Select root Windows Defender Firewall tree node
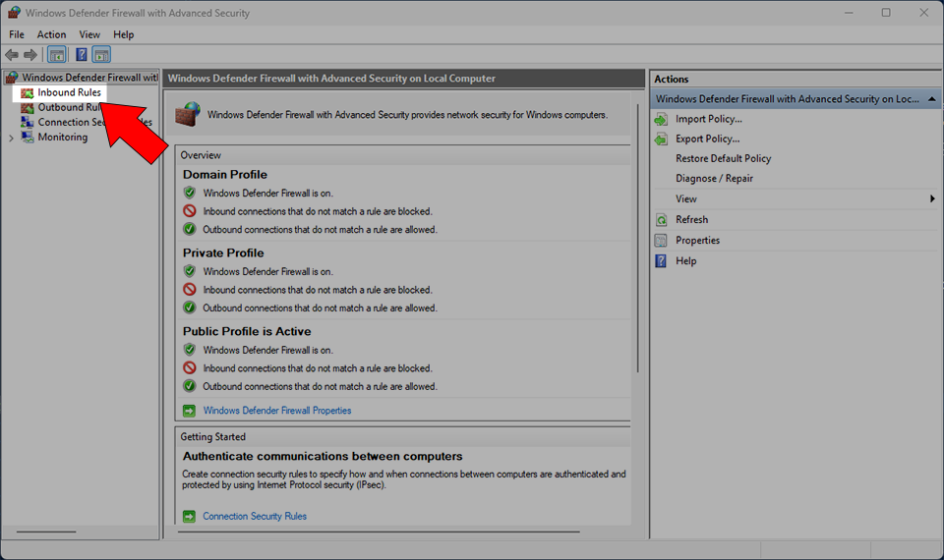 point(89,77)
